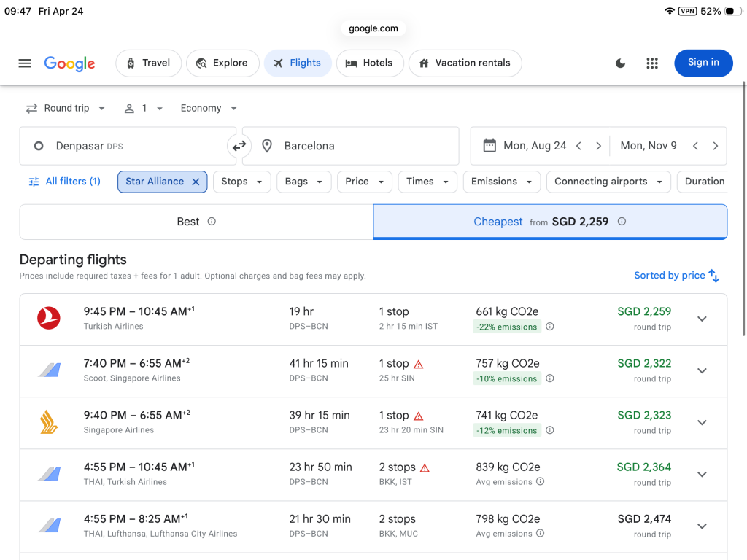
Task: Show emissions info for Turkish Airlines flight
Action: tap(550, 327)
